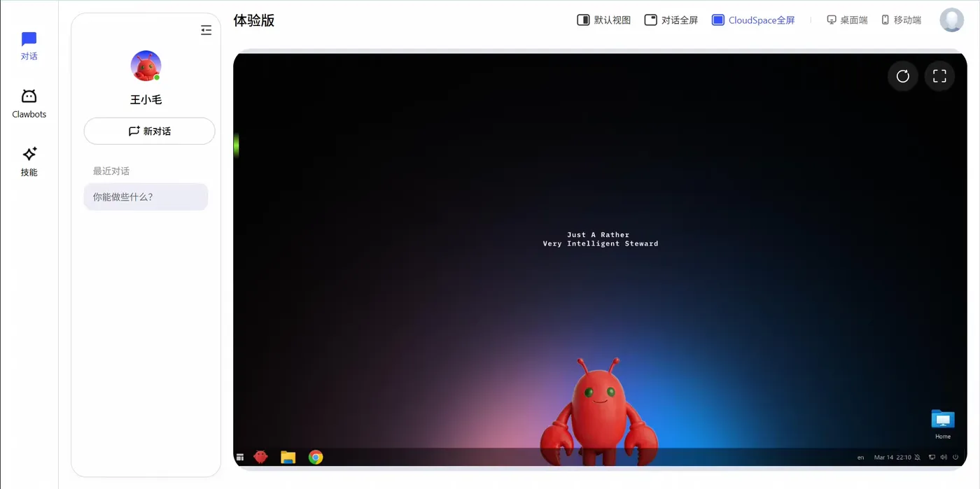
Task: Click the 王小毛 name label
Action: (x=146, y=100)
